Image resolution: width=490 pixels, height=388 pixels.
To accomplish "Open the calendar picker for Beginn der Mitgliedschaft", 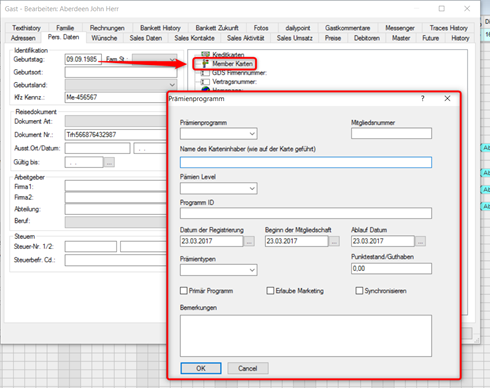I will 334,241.
